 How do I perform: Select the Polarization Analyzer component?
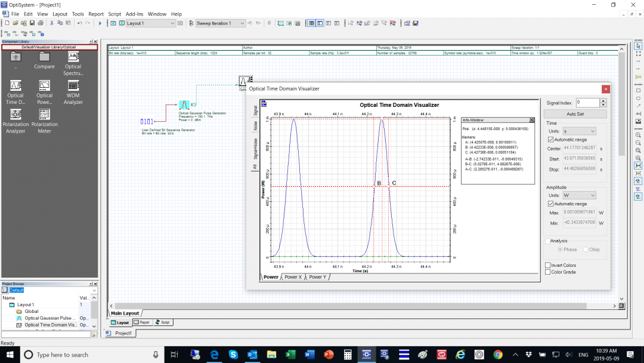point(16,114)
